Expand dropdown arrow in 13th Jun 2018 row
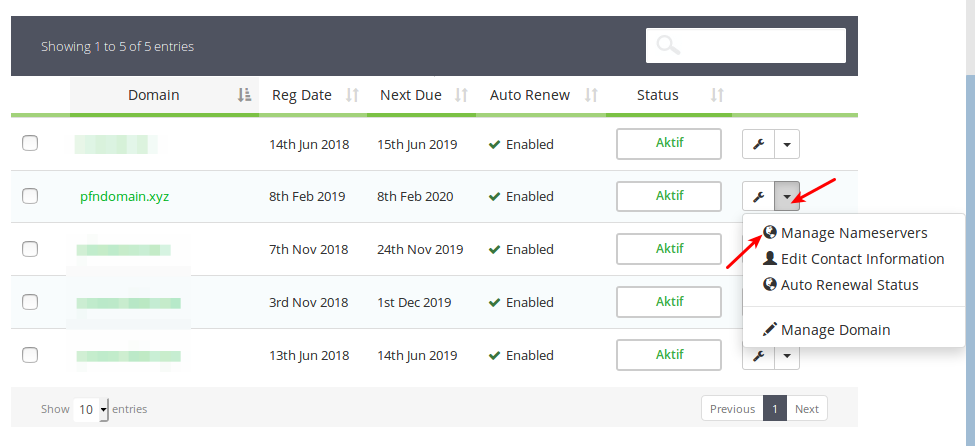Screen dimensions: 975x446 click(787, 356)
